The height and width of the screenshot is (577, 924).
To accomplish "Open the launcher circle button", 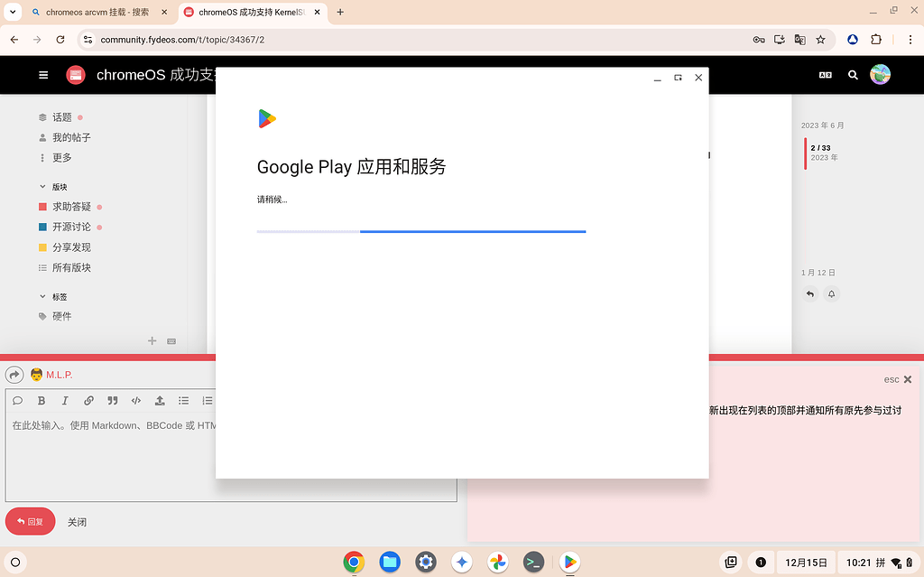I will coord(15,563).
